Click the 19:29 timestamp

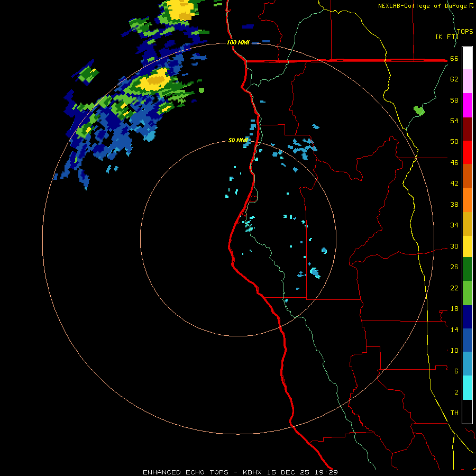point(326,472)
